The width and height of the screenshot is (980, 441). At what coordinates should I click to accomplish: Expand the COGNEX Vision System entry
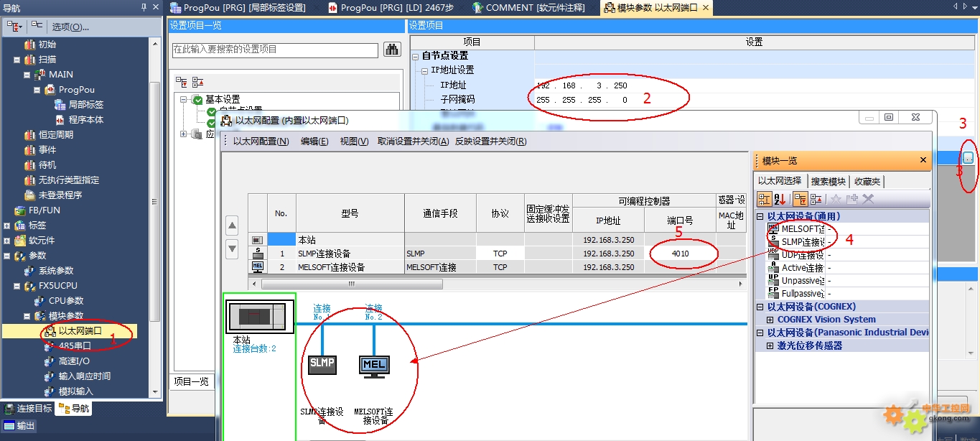click(770, 320)
